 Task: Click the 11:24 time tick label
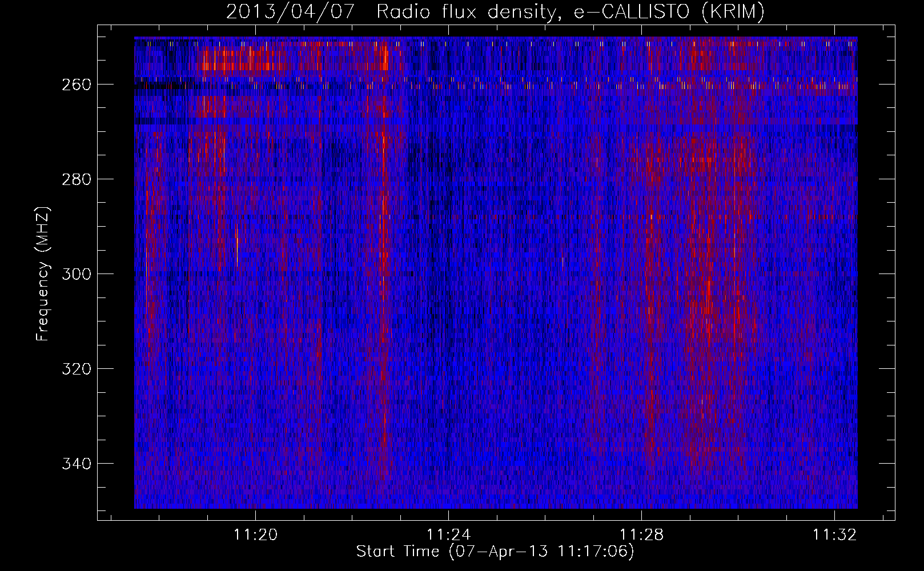click(x=449, y=534)
